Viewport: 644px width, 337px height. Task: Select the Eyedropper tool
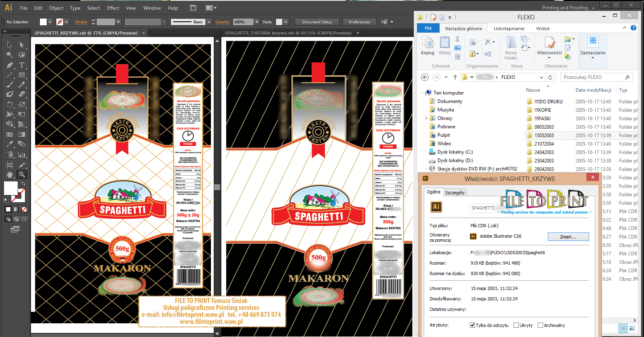coord(10,144)
